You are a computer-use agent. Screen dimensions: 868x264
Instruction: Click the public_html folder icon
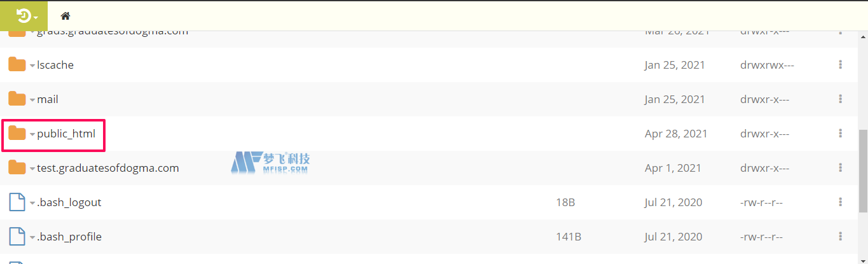click(x=17, y=133)
